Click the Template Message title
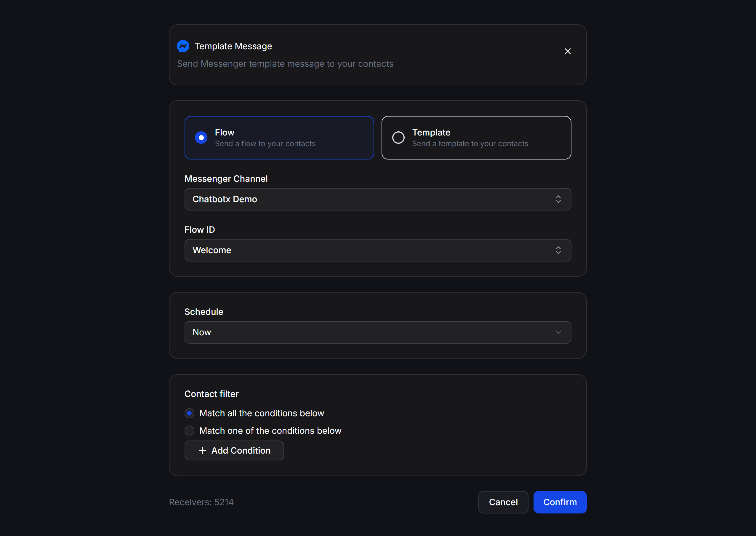Screen dimensions: 756x536 pyautogui.click(x=233, y=46)
